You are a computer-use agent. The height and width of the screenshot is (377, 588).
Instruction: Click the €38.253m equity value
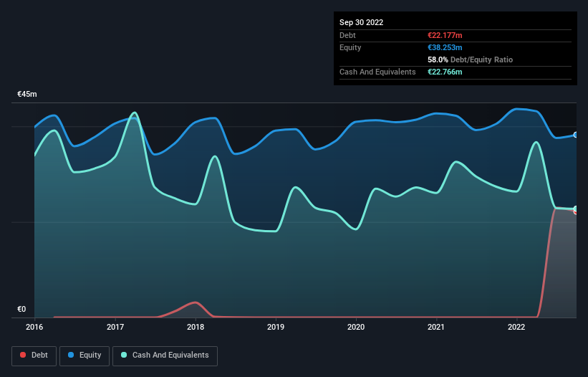pyautogui.click(x=445, y=47)
